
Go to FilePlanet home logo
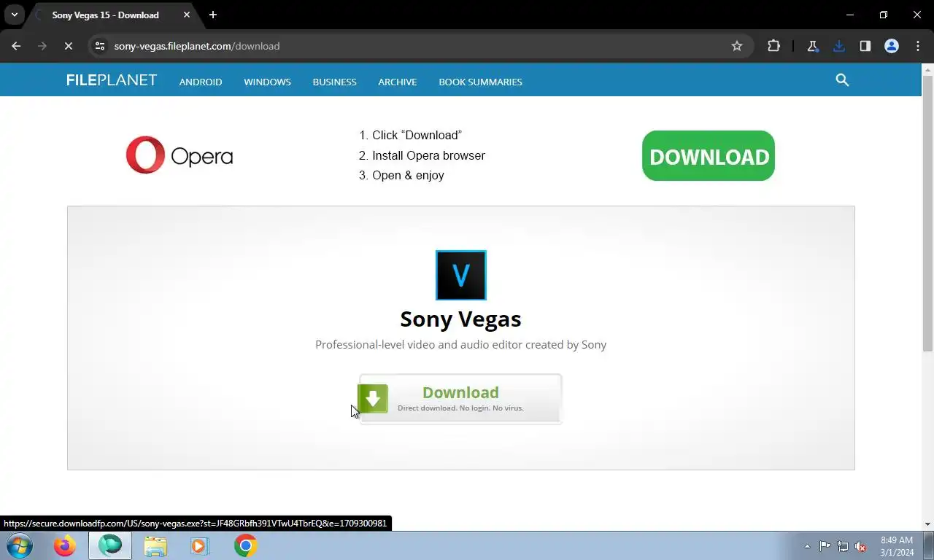click(x=112, y=80)
